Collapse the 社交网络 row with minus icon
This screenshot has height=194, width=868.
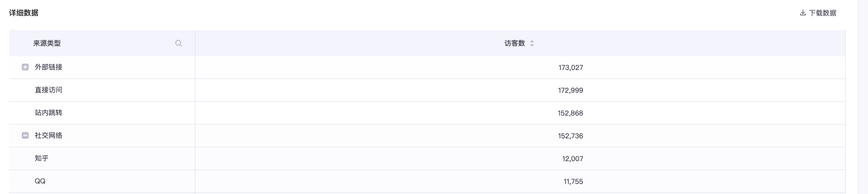(x=25, y=136)
